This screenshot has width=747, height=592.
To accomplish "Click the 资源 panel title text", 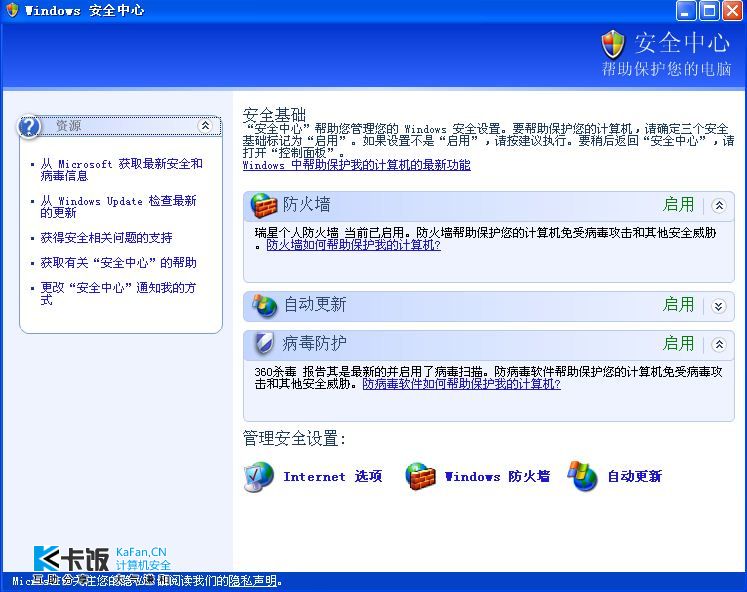I will tap(69, 126).
